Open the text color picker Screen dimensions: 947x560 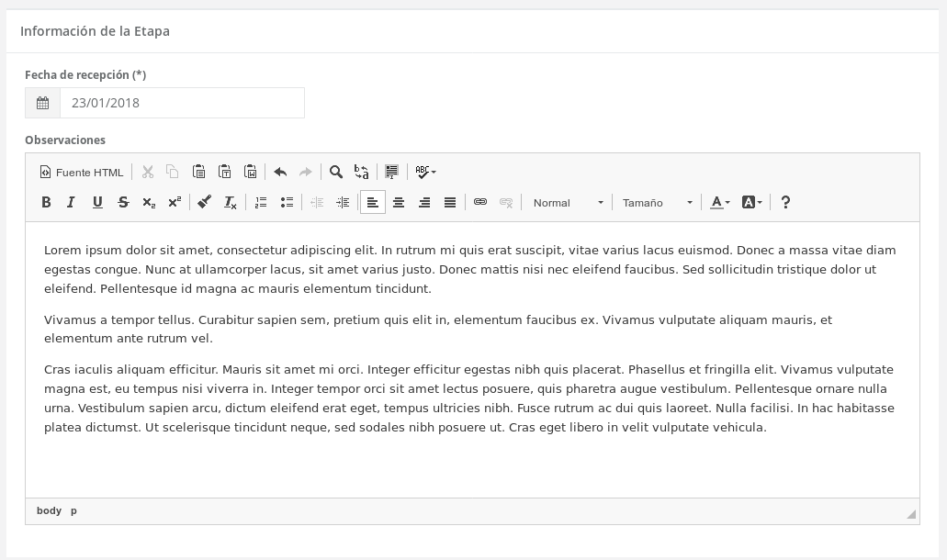tap(720, 203)
